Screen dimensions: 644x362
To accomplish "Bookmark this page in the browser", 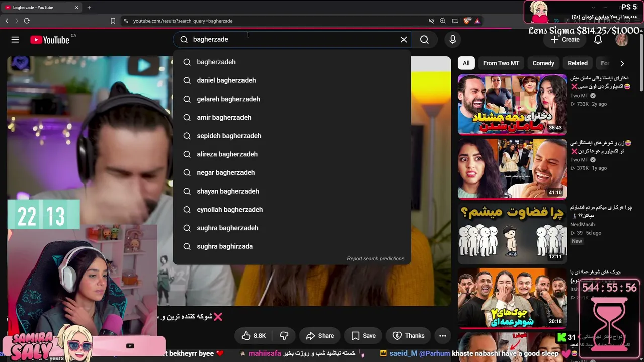I will [113, 21].
